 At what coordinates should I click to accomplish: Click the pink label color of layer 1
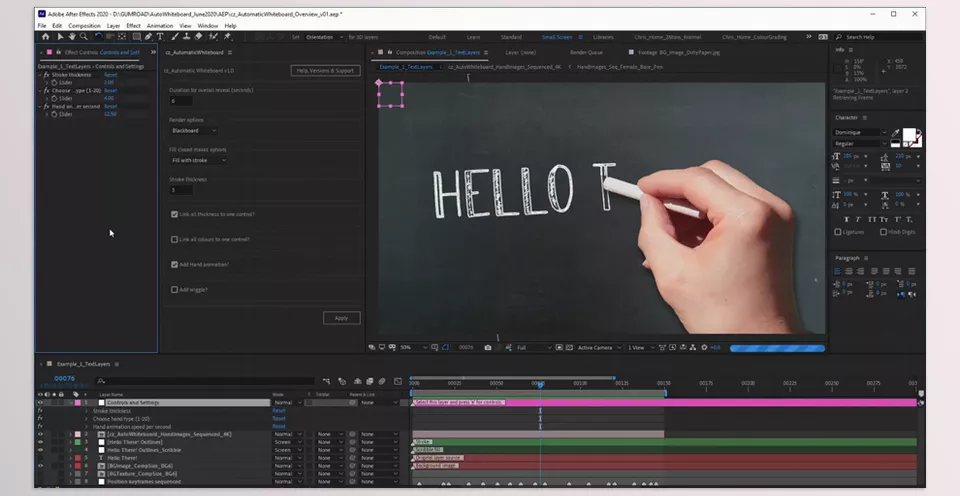78,403
